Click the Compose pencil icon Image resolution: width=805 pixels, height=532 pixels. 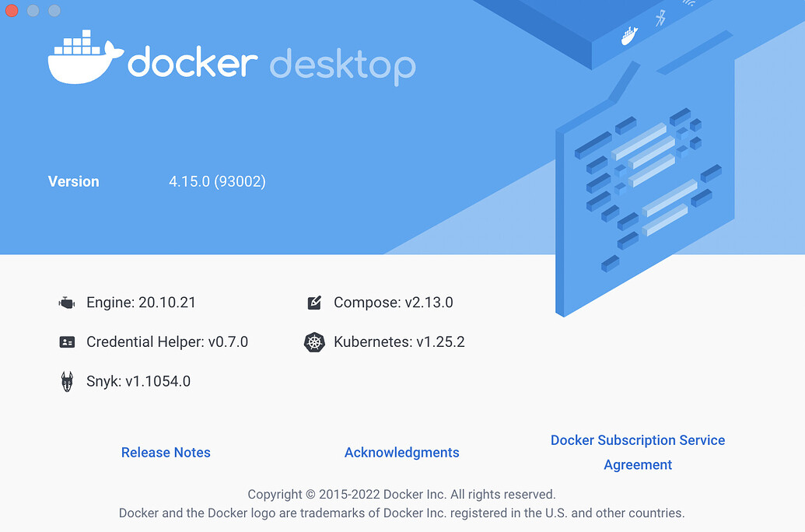[x=314, y=303]
